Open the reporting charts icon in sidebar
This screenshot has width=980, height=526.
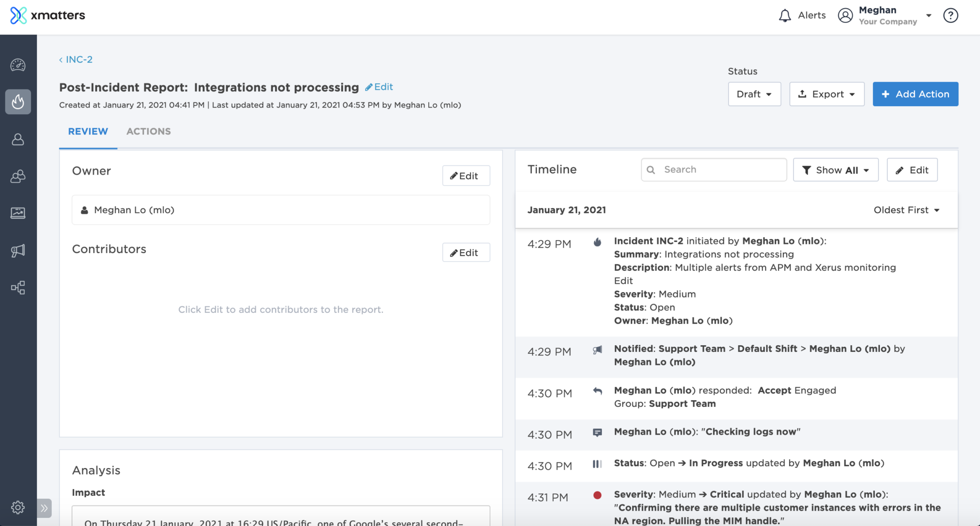tap(18, 213)
